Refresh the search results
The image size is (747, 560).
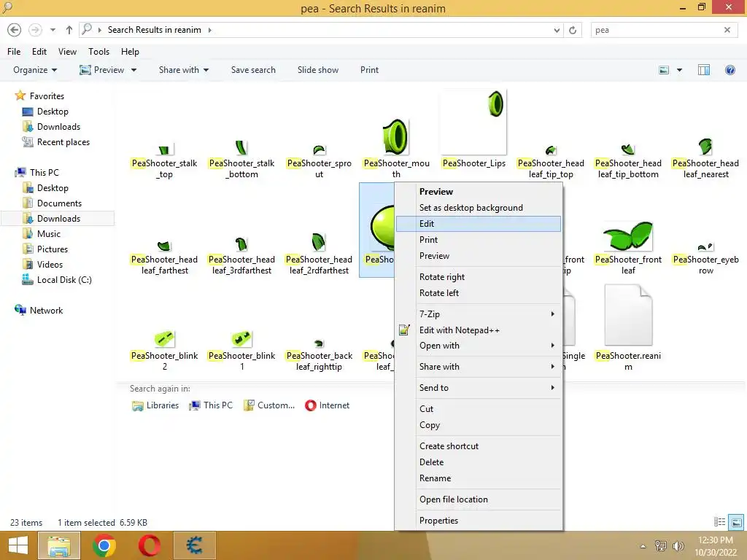(573, 30)
